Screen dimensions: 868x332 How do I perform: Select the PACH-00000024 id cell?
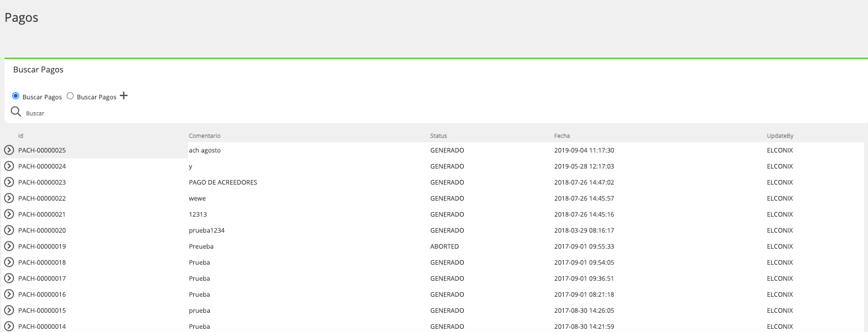point(42,166)
